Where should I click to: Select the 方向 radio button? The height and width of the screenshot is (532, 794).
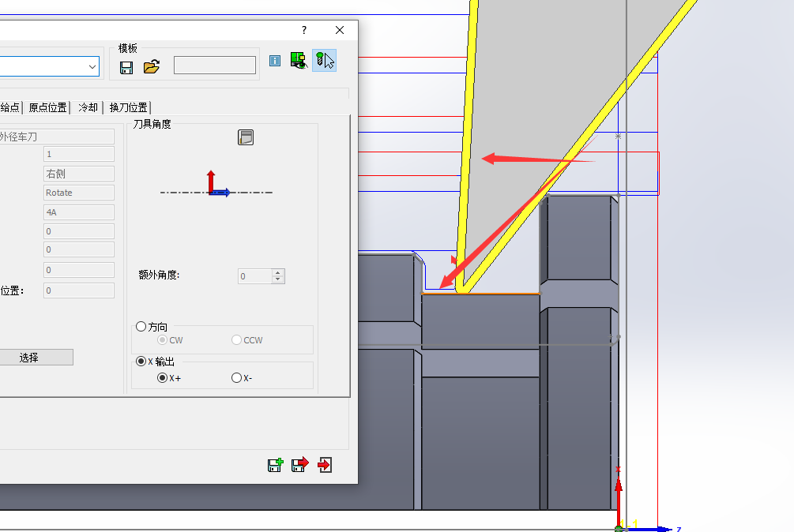click(x=141, y=326)
